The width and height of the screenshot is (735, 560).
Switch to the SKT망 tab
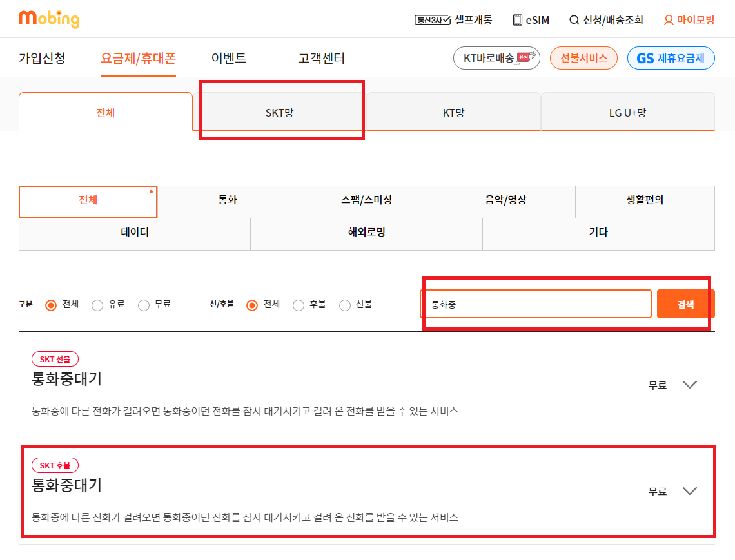[x=279, y=113]
